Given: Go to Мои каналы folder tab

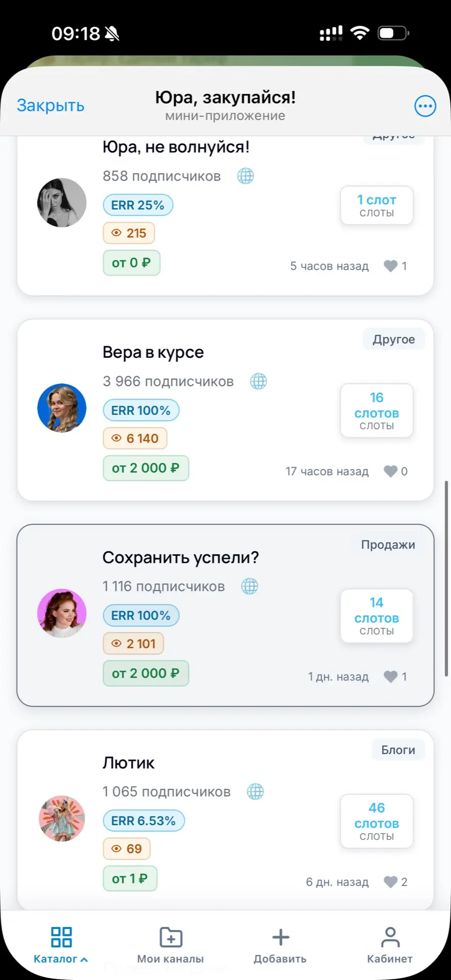Looking at the screenshot, I should pos(171,944).
